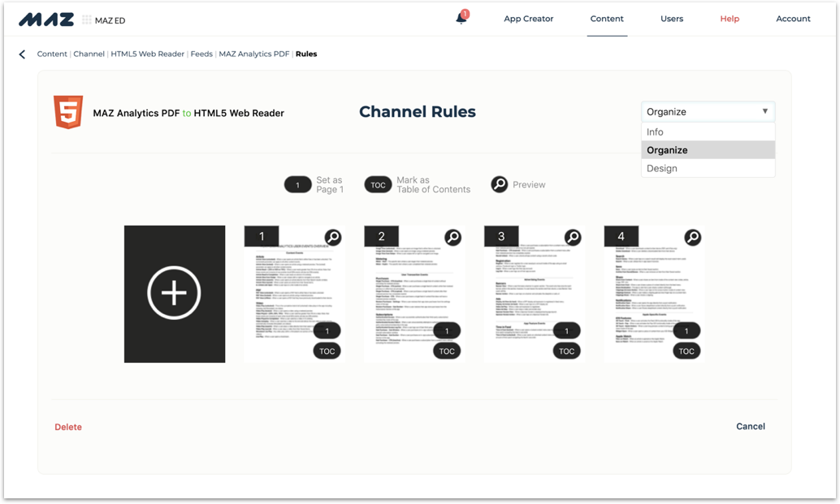The height and width of the screenshot is (504, 840).
Task: Click 'MAZ Analytics PDF to HTML5 Web Reader' title
Action: 188,114
